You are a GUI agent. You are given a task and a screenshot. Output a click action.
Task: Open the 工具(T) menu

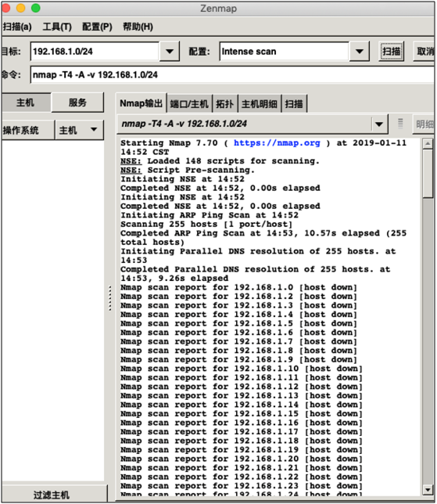pos(57,27)
